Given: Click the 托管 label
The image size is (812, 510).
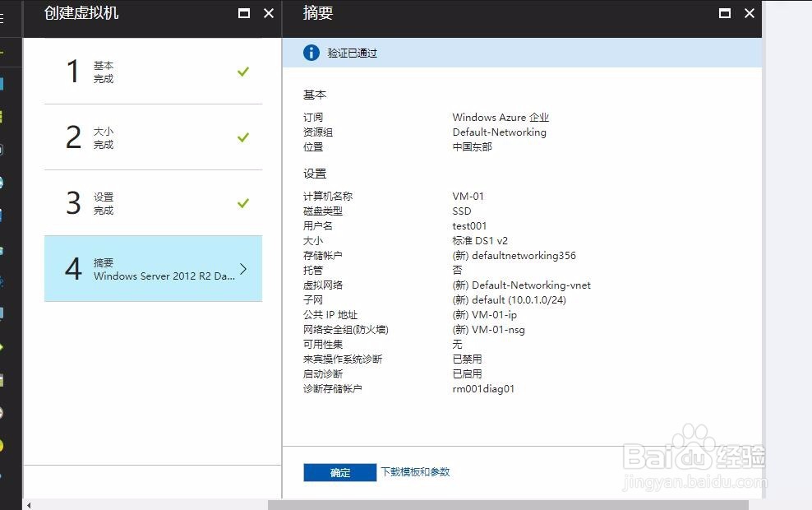Looking at the screenshot, I should (x=313, y=270).
